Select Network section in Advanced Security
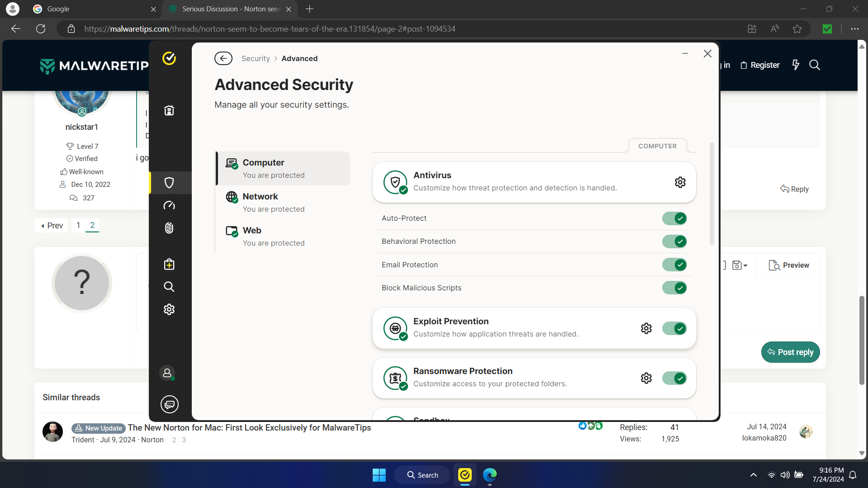This screenshot has height=488, width=868. [x=283, y=202]
